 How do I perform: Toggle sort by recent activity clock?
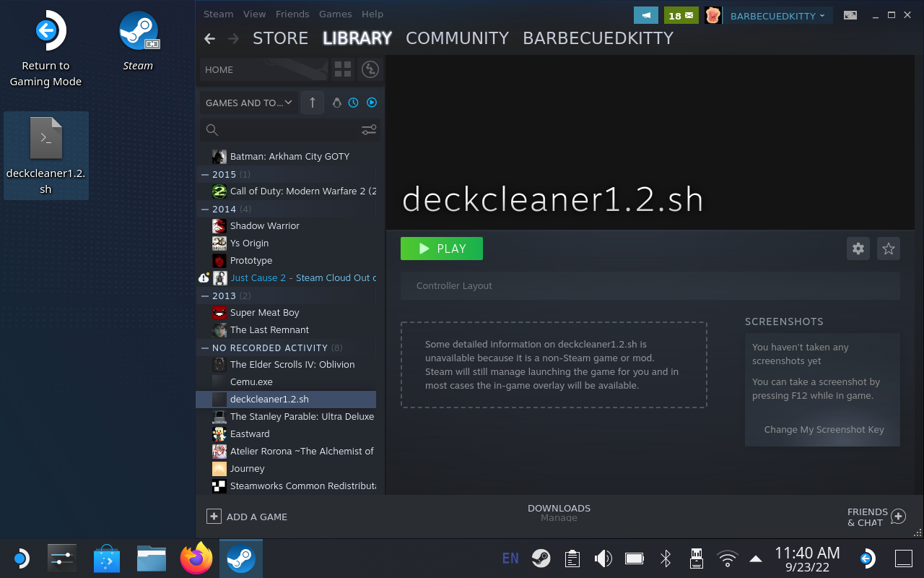point(354,103)
